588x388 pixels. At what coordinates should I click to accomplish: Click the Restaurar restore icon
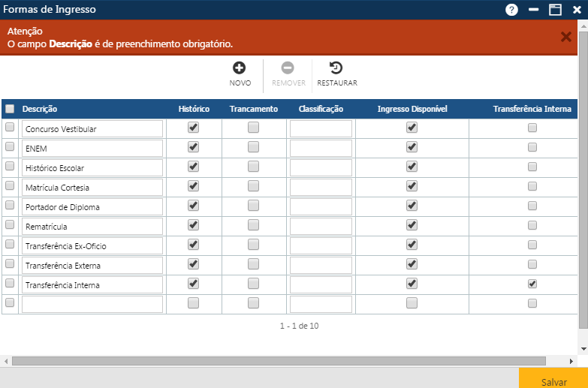click(x=336, y=68)
